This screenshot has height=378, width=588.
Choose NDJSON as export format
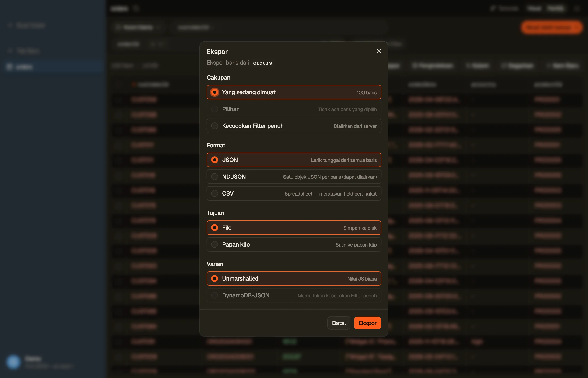pos(294,177)
